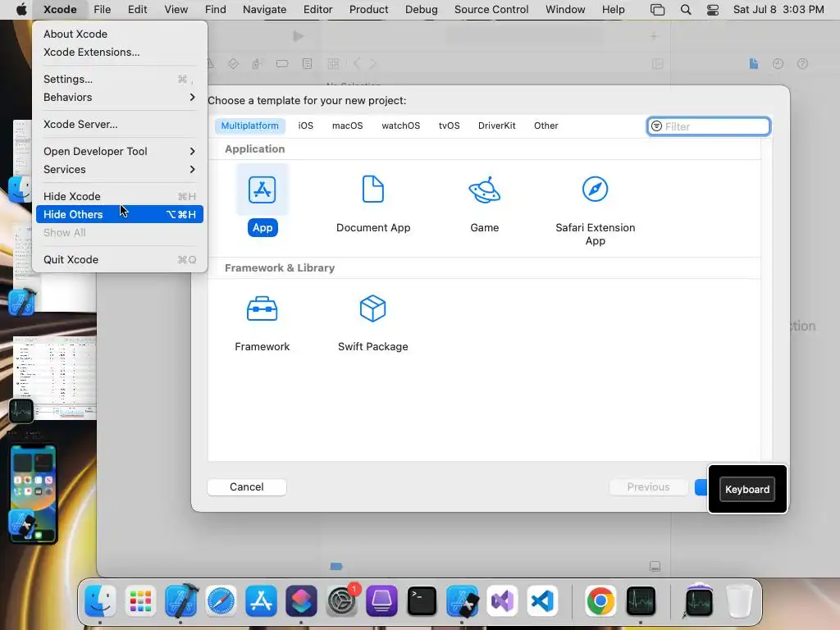Image resolution: width=840 pixels, height=630 pixels.
Task: Switch to the Other tab
Action: coord(546,126)
